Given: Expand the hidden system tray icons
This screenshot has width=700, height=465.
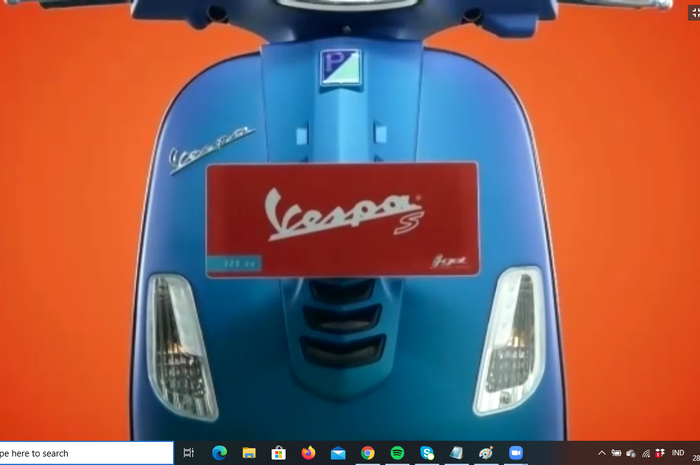Looking at the screenshot, I should (602, 453).
